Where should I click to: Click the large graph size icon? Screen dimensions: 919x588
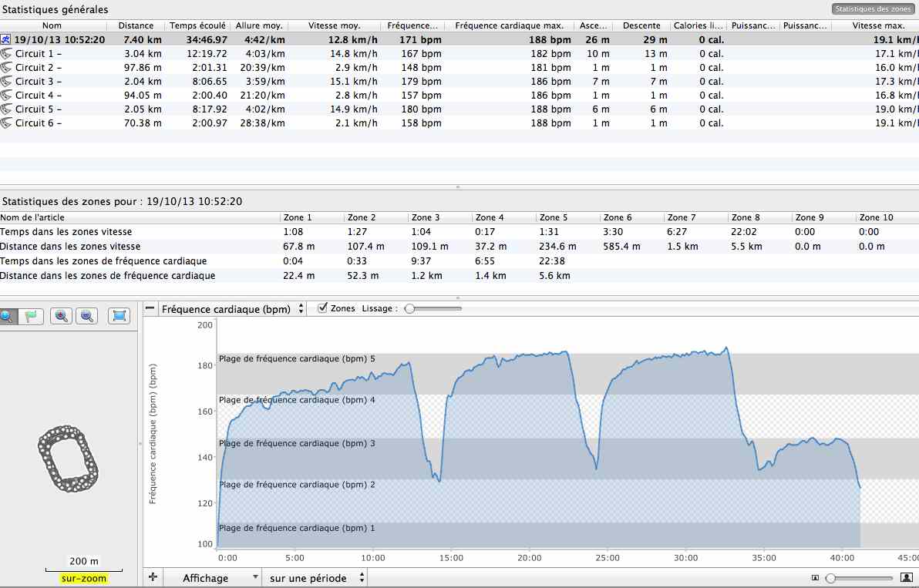(907, 578)
